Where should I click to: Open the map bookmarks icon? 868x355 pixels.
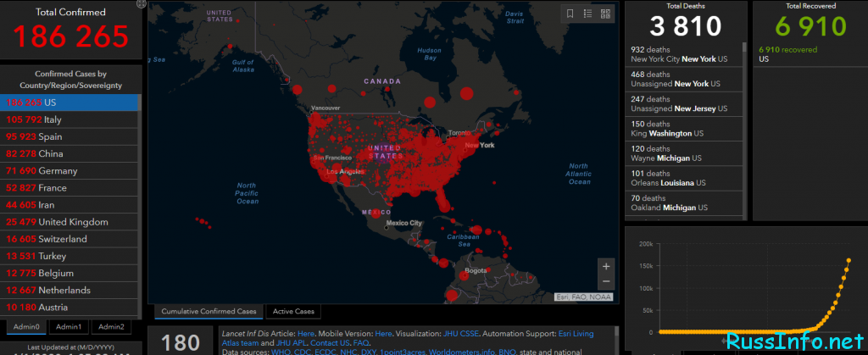point(570,14)
